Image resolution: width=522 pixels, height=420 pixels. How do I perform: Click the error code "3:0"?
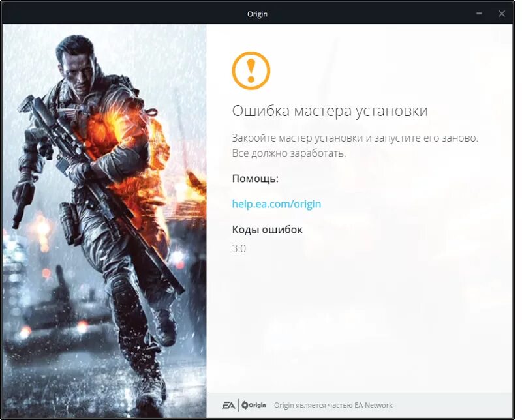(x=239, y=248)
